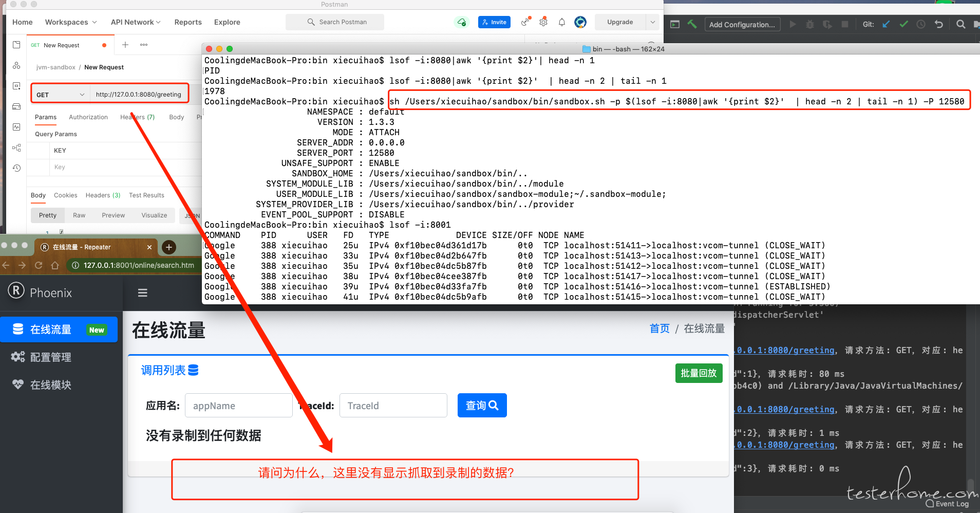Go forward in the browser
Image resolution: width=980 pixels, height=513 pixels.
[x=22, y=265]
